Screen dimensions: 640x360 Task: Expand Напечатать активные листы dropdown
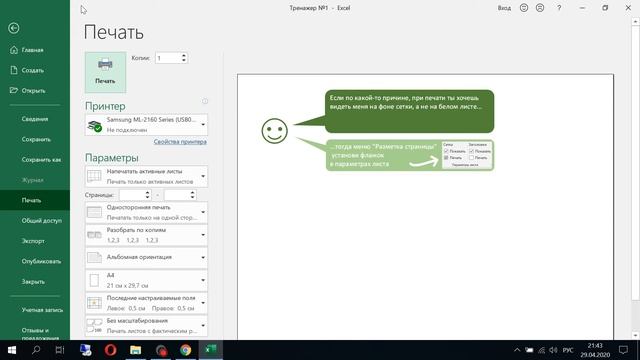click(146, 176)
